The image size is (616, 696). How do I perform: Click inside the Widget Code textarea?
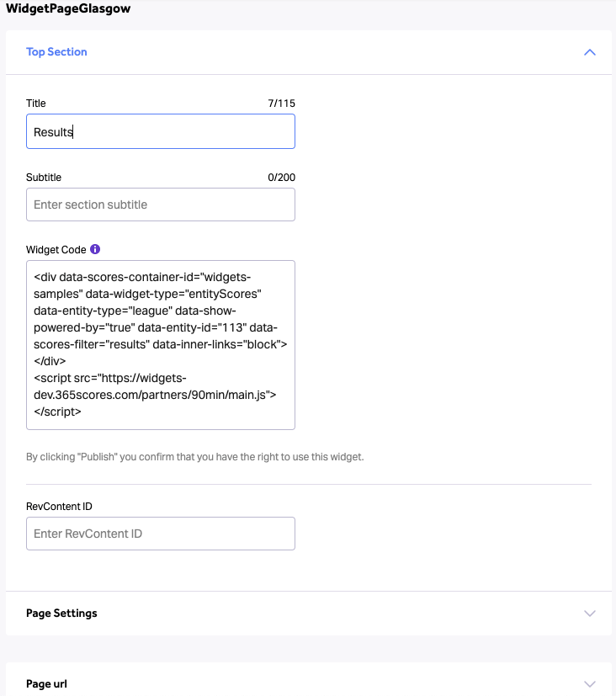(x=161, y=345)
